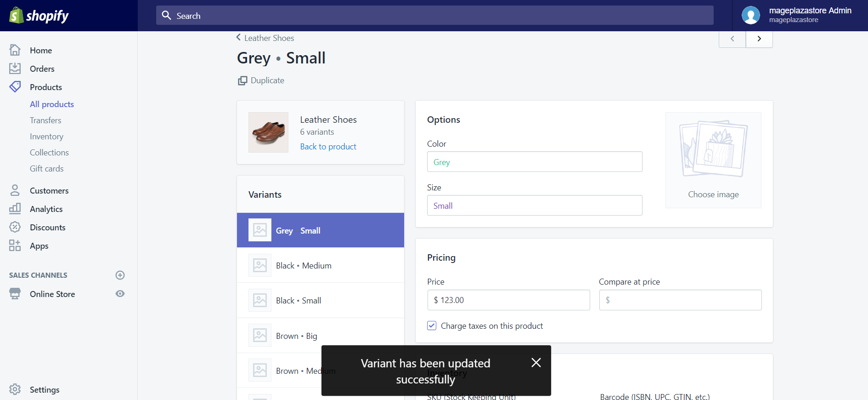Image resolution: width=868 pixels, height=400 pixels.
Task: Click the Apps grid icon
Action: [15, 246]
